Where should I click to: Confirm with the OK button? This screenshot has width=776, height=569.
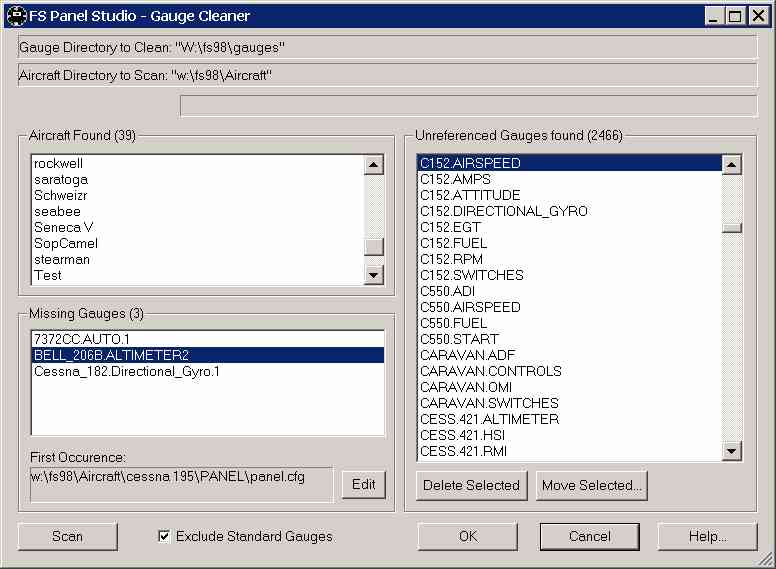point(468,536)
